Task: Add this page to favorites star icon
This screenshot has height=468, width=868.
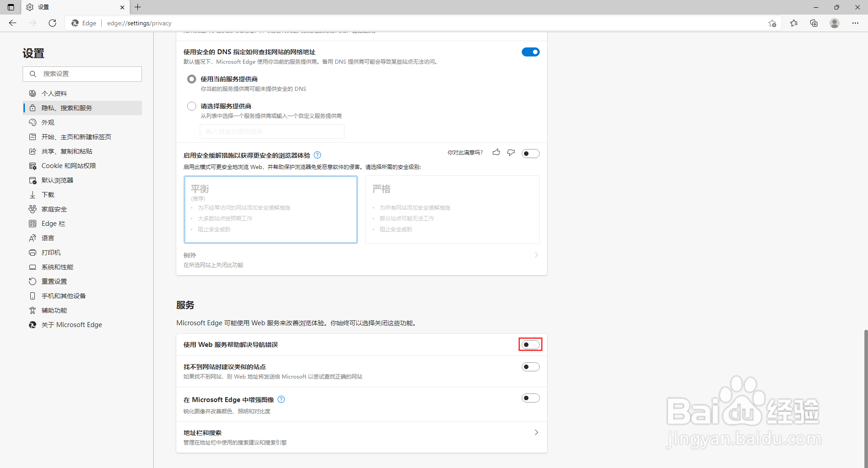Action: [x=772, y=23]
